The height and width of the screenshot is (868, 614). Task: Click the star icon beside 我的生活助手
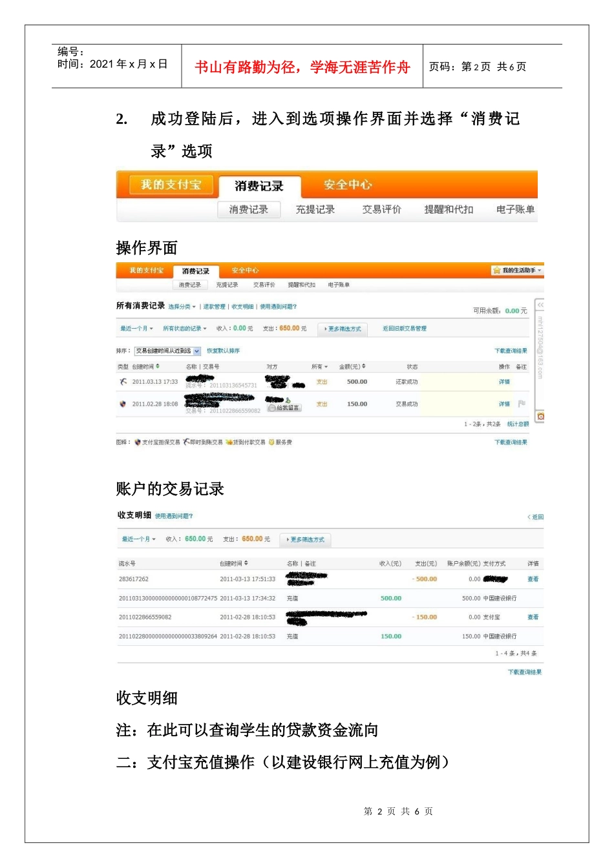[496, 270]
